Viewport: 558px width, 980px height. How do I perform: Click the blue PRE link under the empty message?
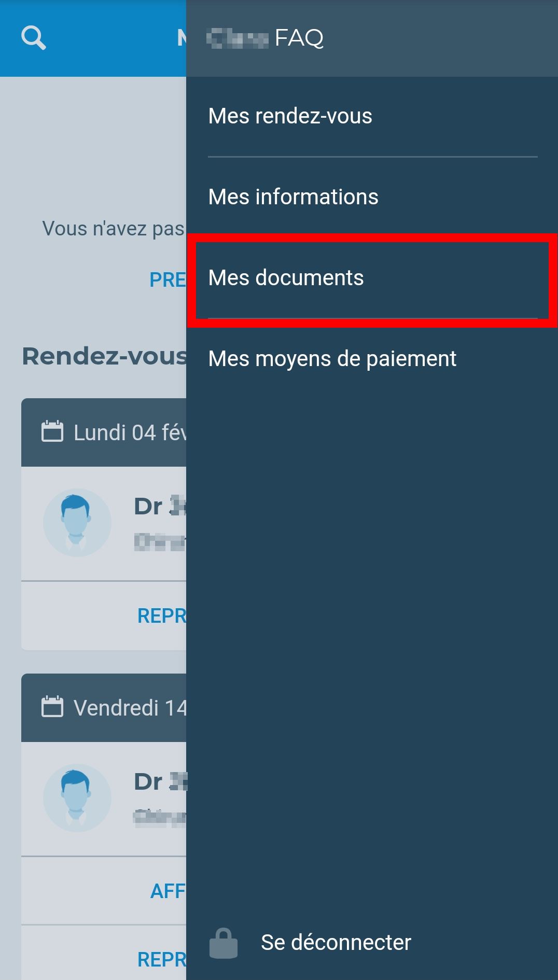168,280
